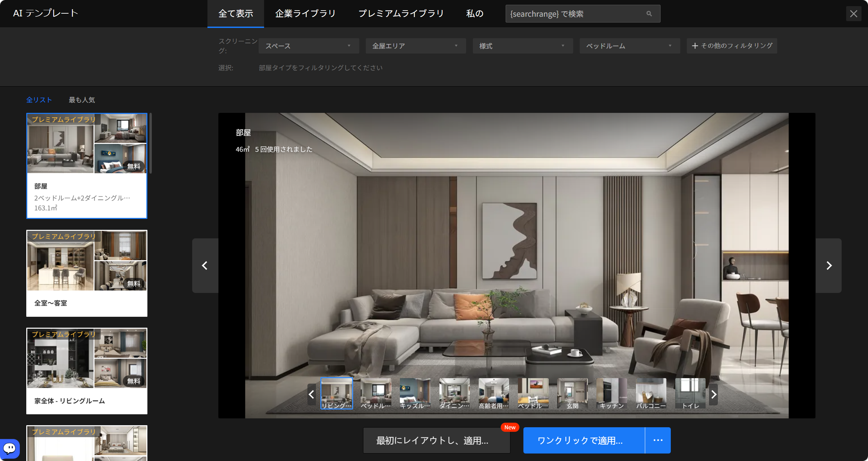
Task: Select the ダイニン… room thumbnail
Action: point(454,393)
